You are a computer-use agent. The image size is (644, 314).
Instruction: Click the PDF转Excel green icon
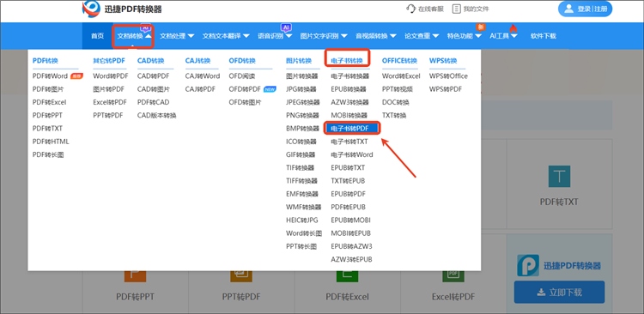347,276
